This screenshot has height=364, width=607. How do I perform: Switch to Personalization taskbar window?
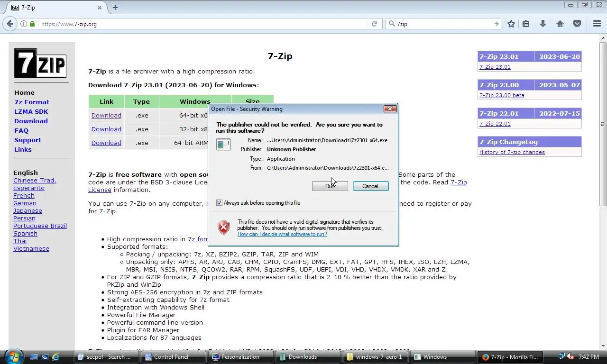point(241,357)
